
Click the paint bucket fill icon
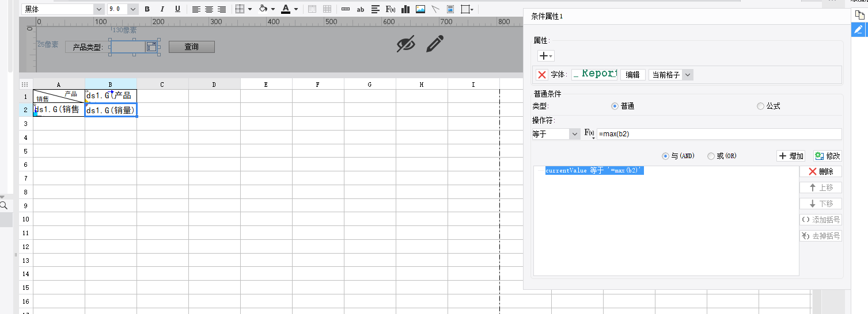[263, 9]
